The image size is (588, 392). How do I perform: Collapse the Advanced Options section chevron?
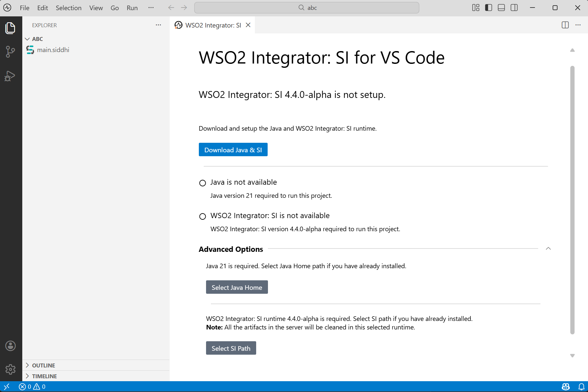(x=548, y=249)
